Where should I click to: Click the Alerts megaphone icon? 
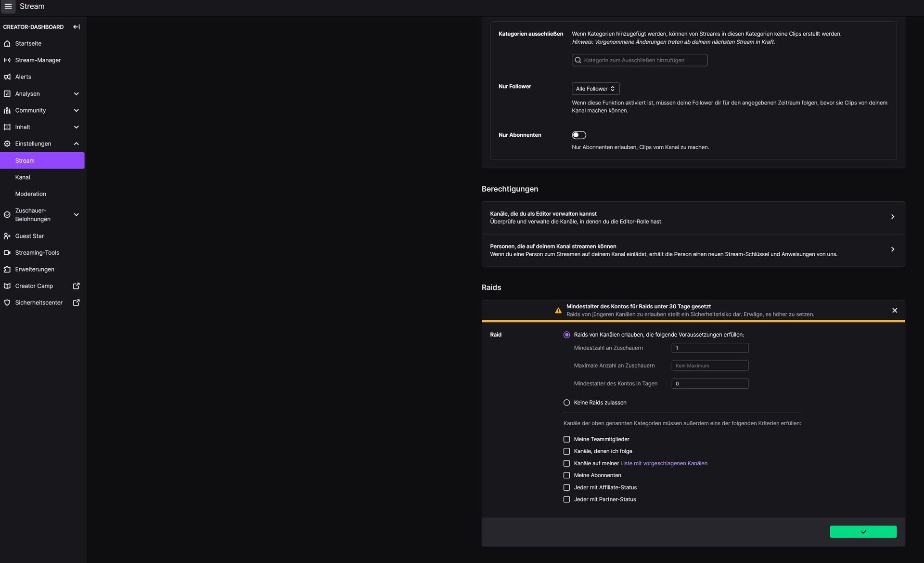click(7, 77)
